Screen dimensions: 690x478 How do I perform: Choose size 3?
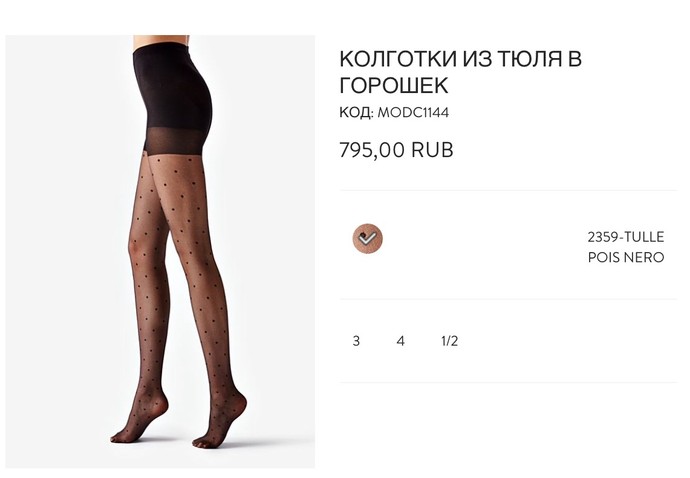point(356,341)
